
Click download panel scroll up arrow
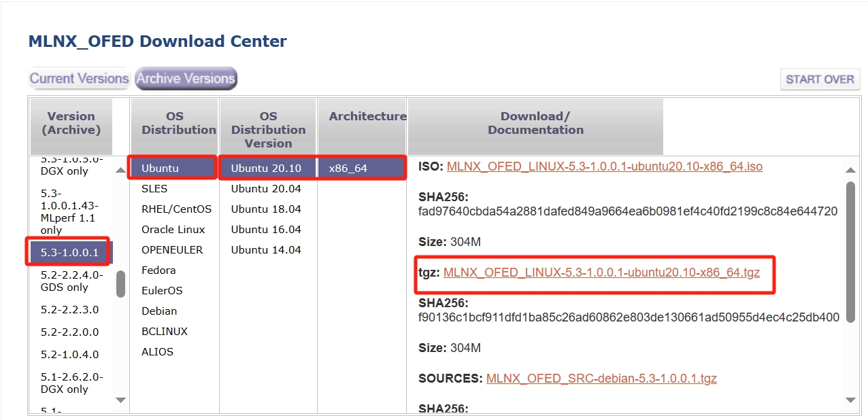tap(850, 170)
